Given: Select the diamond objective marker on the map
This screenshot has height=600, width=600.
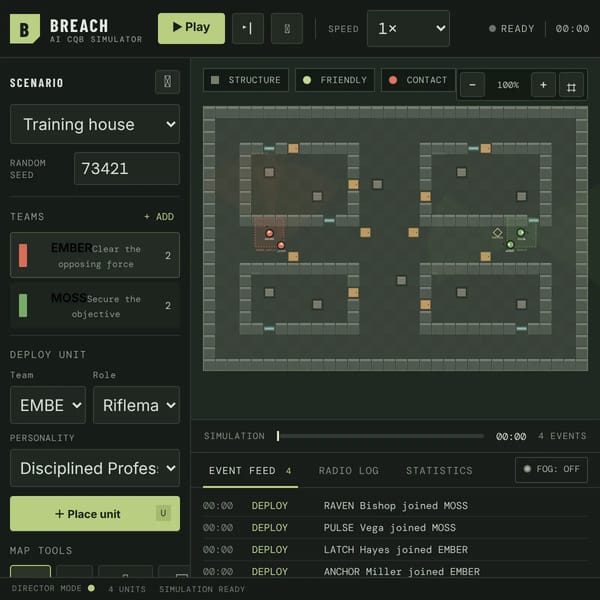Looking at the screenshot, I should [x=497, y=232].
